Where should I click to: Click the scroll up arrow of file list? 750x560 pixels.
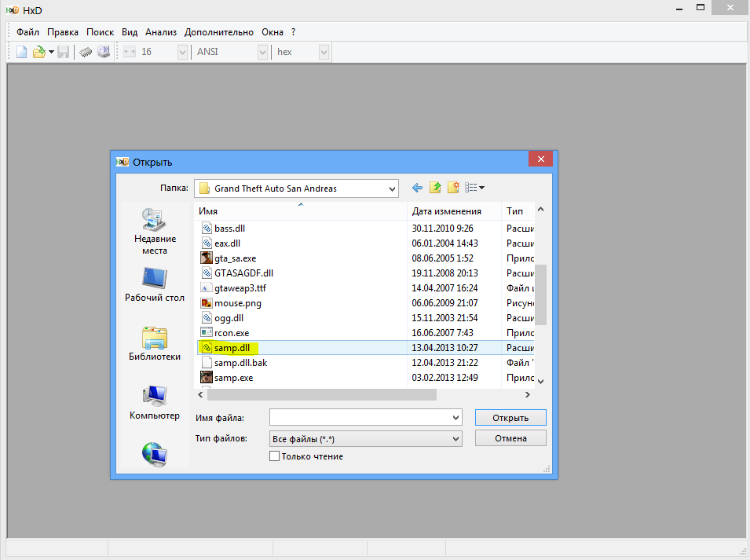click(540, 209)
